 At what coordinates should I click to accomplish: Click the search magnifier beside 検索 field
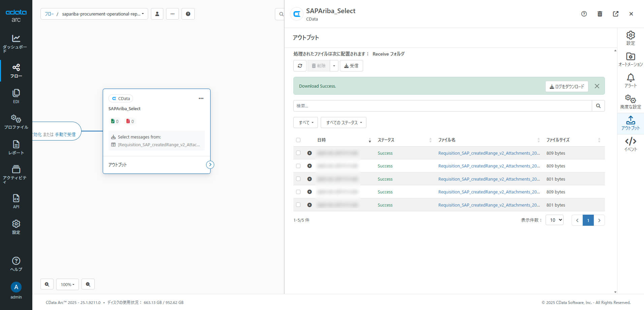(x=598, y=106)
